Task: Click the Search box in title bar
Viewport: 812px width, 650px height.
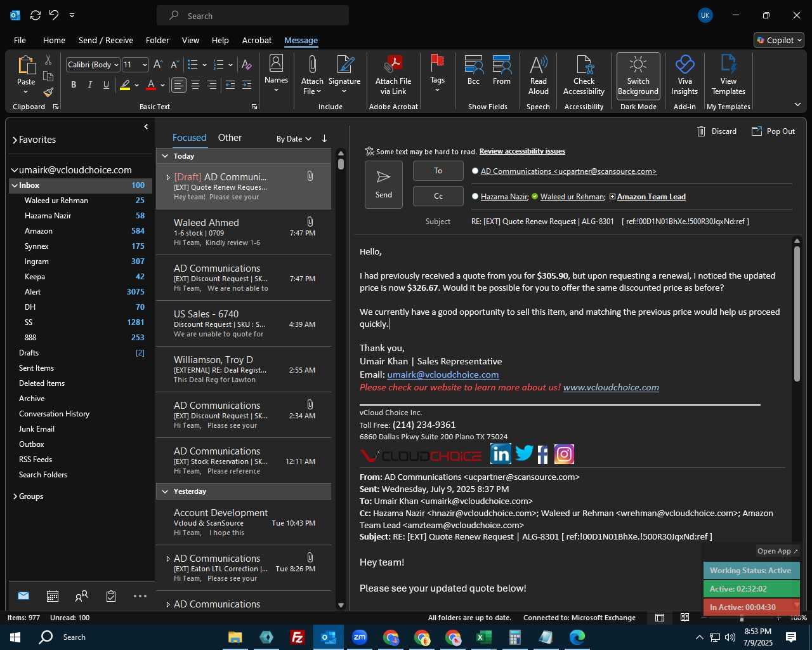Action: coord(252,16)
